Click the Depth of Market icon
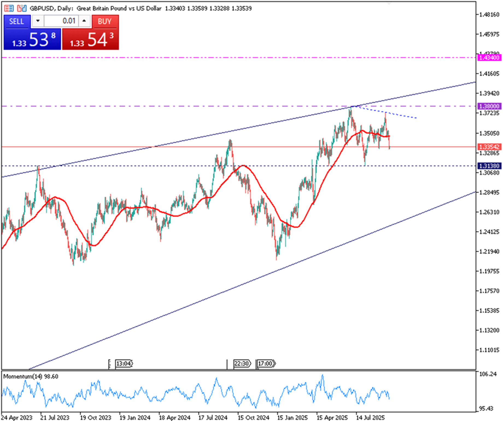Screen dimensions: 504x421 tap(9, 8)
